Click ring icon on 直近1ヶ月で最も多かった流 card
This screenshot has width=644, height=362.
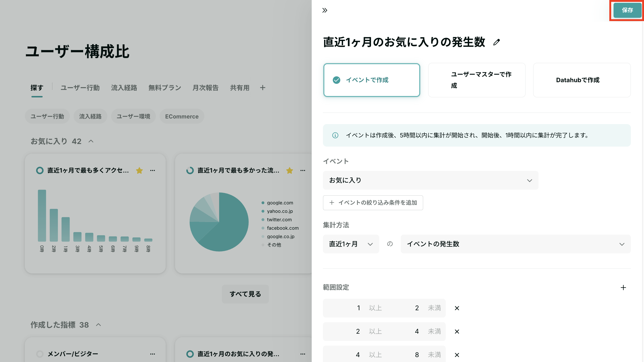point(190,171)
